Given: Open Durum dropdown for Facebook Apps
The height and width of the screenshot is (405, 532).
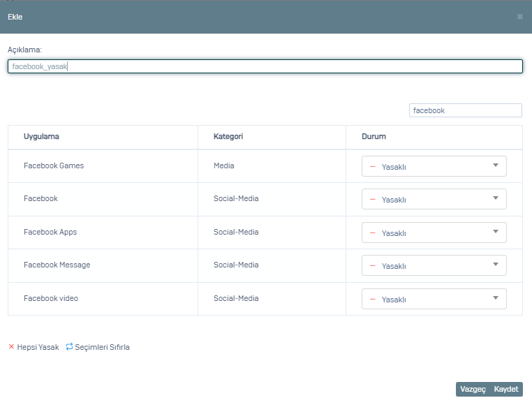Looking at the screenshot, I should pyautogui.click(x=434, y=233).
